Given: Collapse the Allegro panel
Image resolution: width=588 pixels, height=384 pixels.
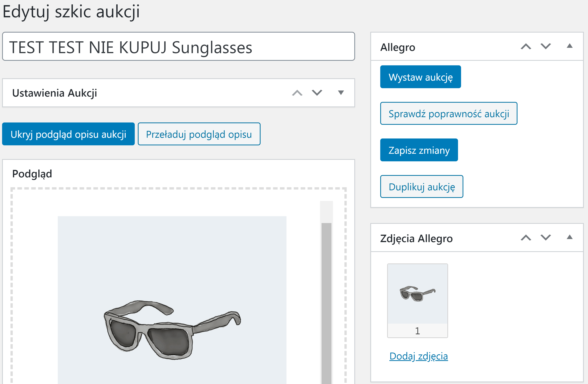Looking at the screenshot, I should (570, 46).
